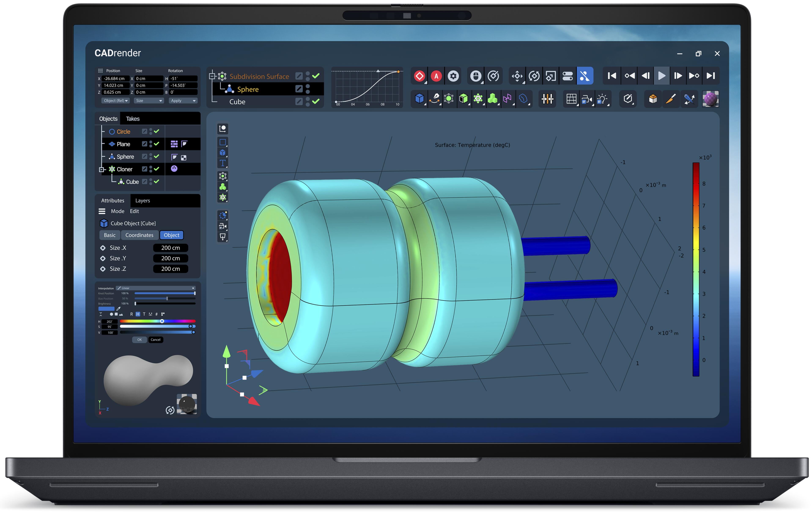Toggle the Cube green checkmark in Objects list
This screenshot has width=812, height=512.
pos(157,181)
